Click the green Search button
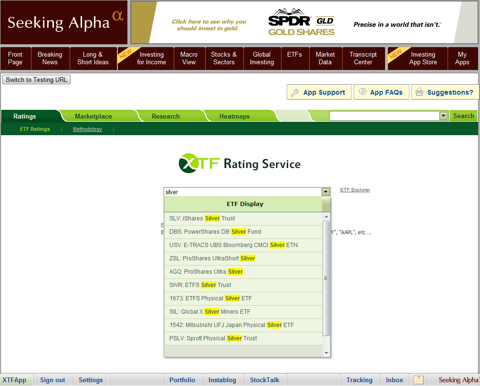Image resolution: width=480 pixels, height=386 pixels. coord(464,116)
